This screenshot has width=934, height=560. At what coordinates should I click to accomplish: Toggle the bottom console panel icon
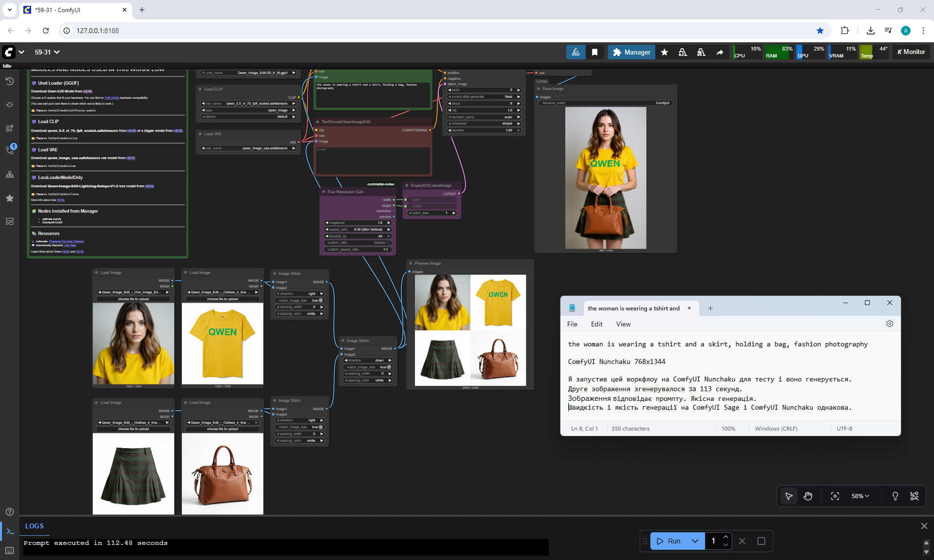(x=10, y=531)
